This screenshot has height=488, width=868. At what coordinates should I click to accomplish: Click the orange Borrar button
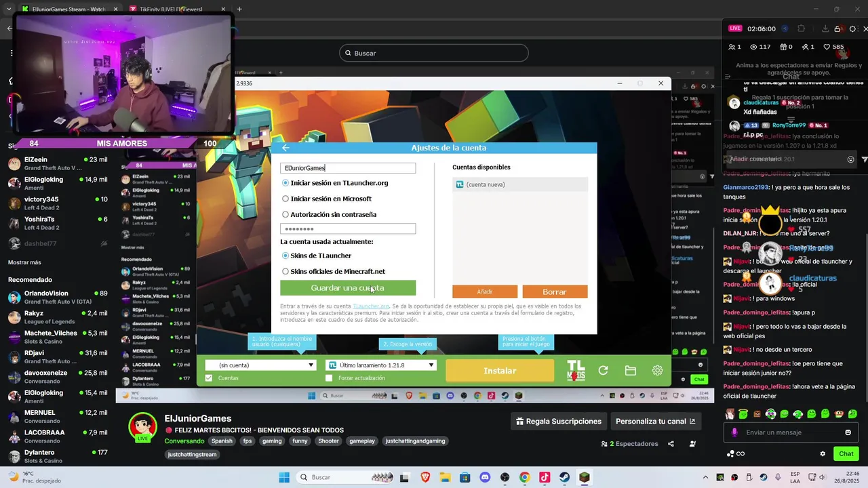pyautogui.click(x=555, y=291)
